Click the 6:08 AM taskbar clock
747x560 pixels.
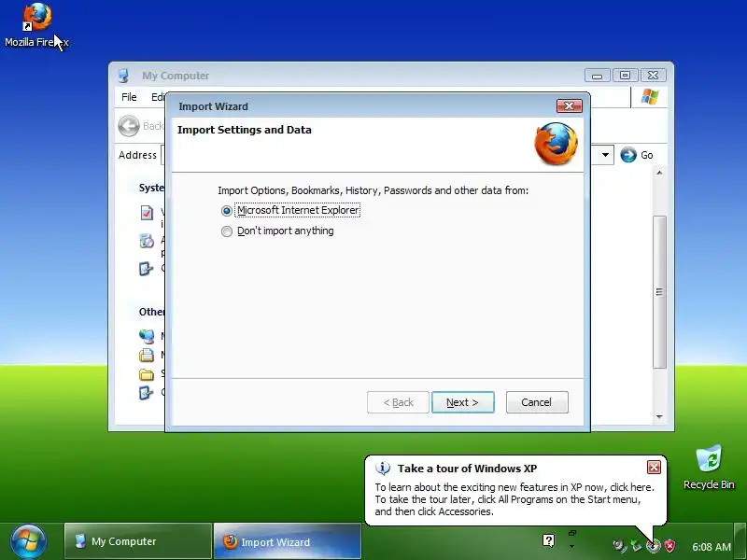pos(712,547)
